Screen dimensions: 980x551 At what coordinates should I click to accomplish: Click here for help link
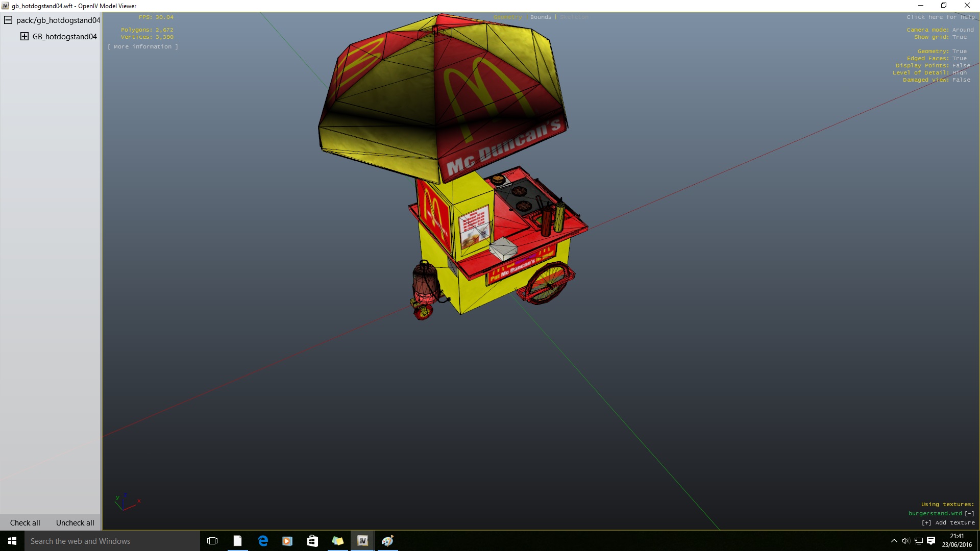940,17
